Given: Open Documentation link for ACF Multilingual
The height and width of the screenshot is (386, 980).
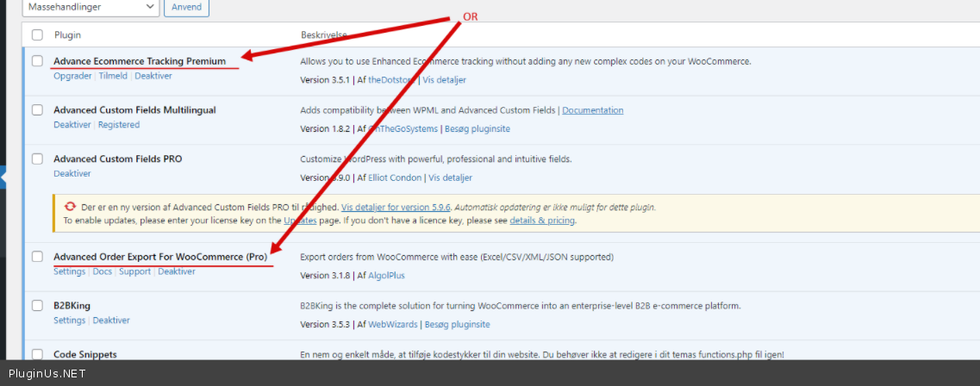Looking at the screenshot, I should click(592, 110).
